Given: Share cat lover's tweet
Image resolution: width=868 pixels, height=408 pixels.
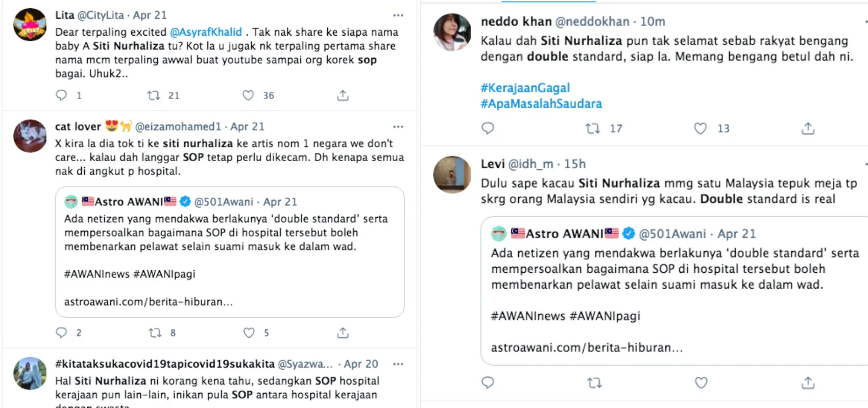Looking at the screenshot, I should pos(343,333).
